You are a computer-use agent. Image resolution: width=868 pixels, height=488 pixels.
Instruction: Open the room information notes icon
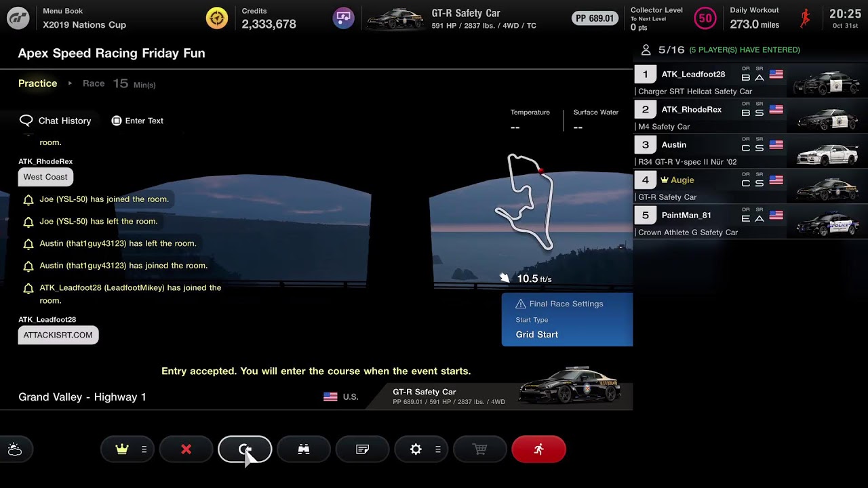(363, 449)
